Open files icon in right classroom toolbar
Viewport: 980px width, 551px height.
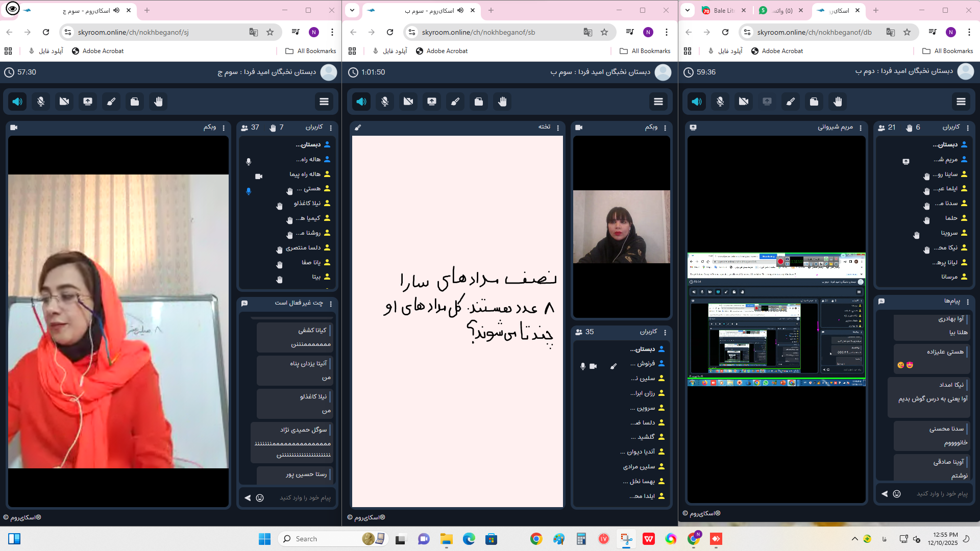[x=814, y=102]
